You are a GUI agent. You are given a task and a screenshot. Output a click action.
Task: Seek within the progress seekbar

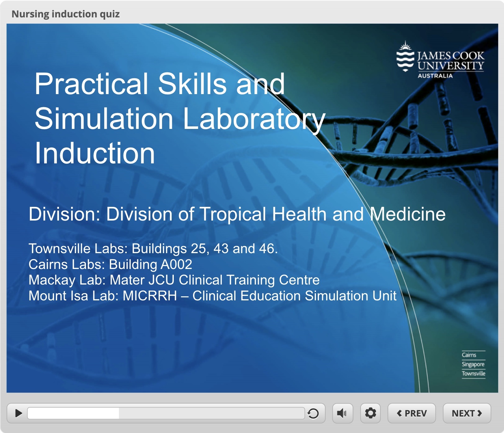click(x=166, y=413)
